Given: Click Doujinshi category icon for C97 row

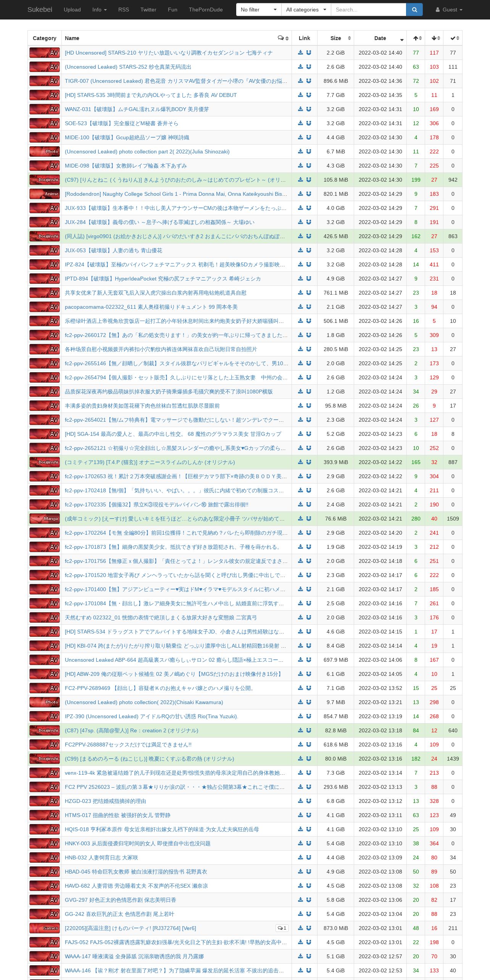Looking at the screenshot, I should click(45, 180).
